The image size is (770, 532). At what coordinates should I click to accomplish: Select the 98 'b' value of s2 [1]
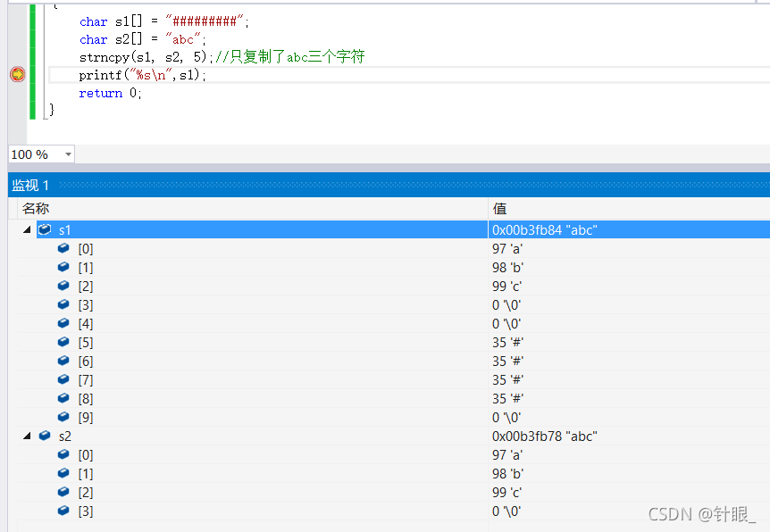pos(507,474)
